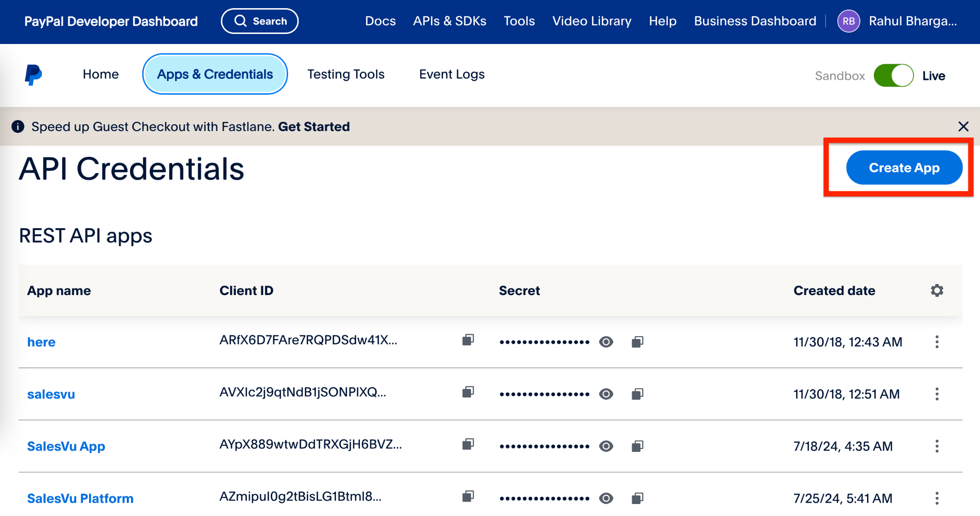The image size is (980, 516).
Task: Click the Client ID column header
Action: coord(246,290)
